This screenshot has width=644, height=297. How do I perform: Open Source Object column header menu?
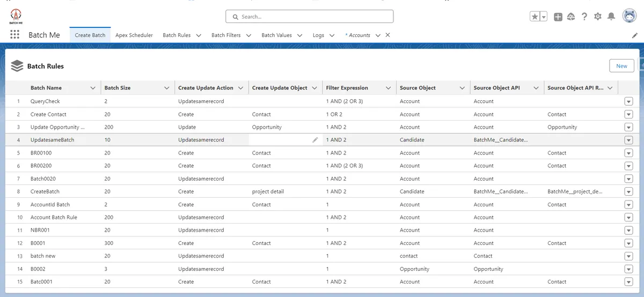tap(462, 88)
